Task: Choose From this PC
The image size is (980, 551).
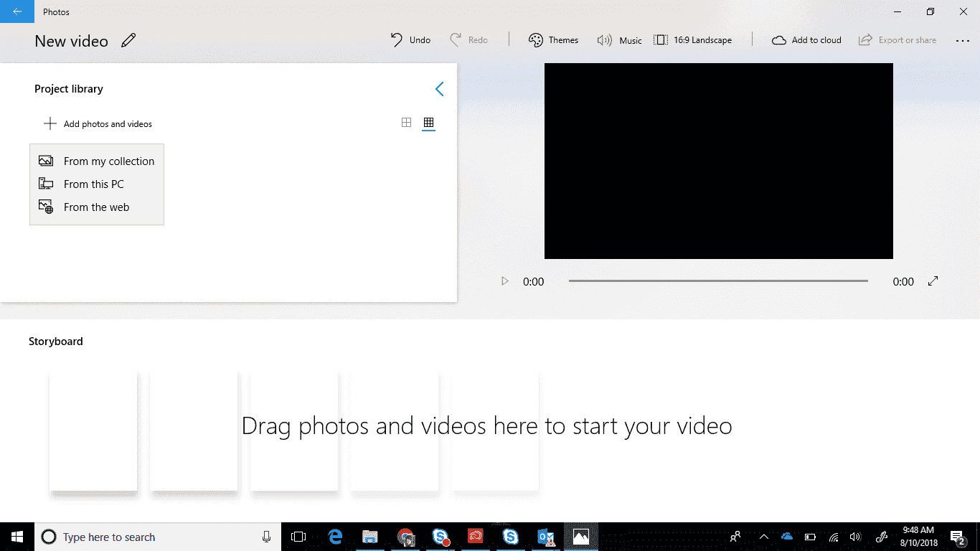Action: 97,184
